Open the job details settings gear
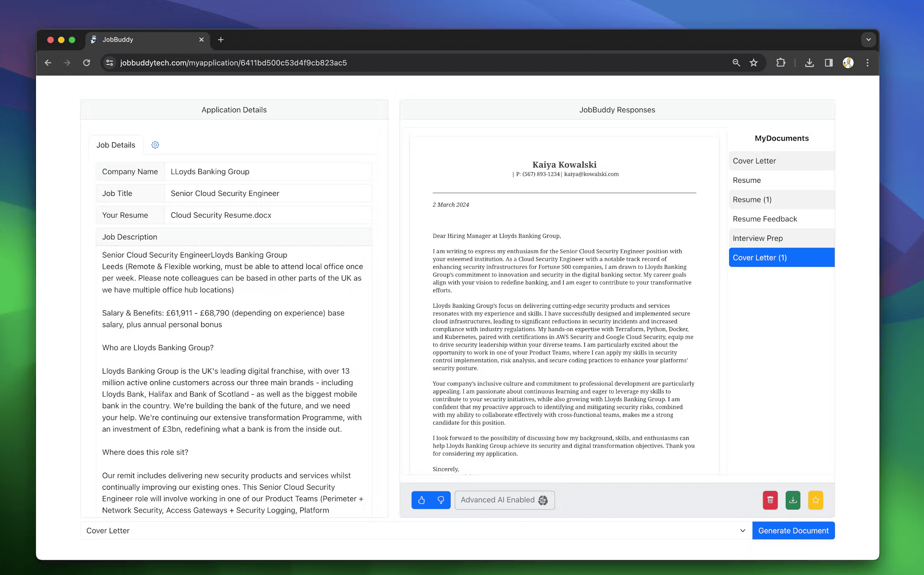 tap(155, 145)
